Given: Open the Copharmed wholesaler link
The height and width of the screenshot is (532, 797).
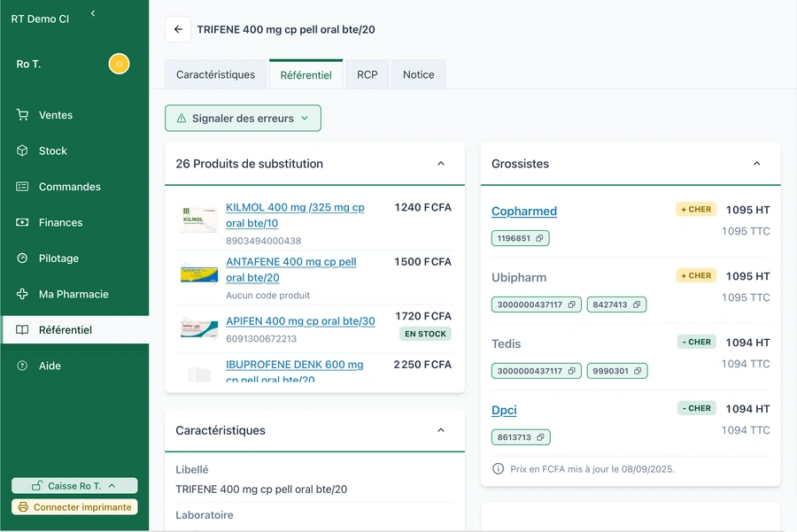Looking at the screenshot, I should (x=523, y=211).
